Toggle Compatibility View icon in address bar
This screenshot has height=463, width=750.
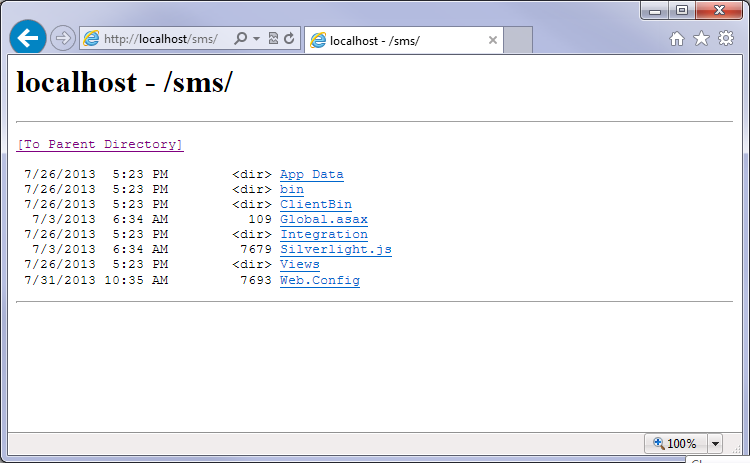point(273,39)
